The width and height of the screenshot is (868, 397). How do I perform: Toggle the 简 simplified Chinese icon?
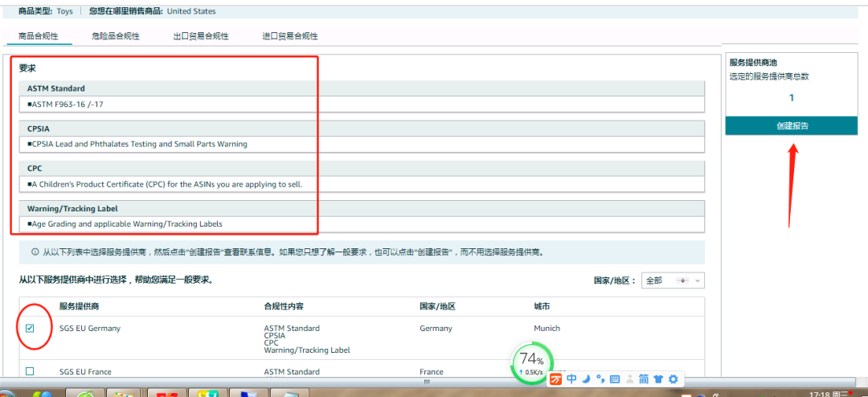(644, 379)
